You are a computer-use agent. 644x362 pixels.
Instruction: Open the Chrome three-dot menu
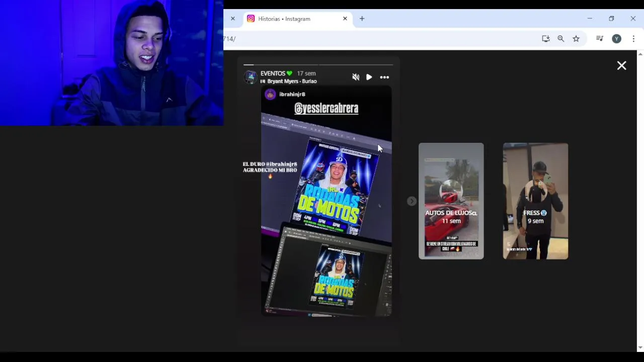pyautogui.click(x=633, y=39)
